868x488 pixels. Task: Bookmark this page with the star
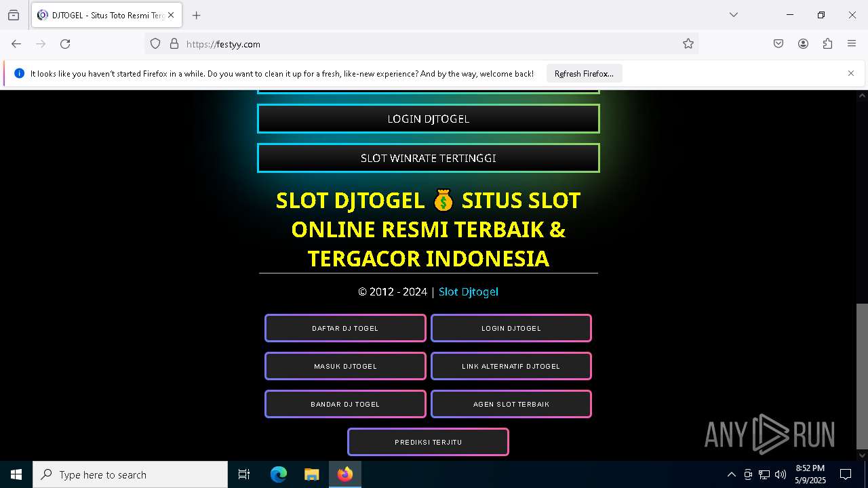[688, 44]
